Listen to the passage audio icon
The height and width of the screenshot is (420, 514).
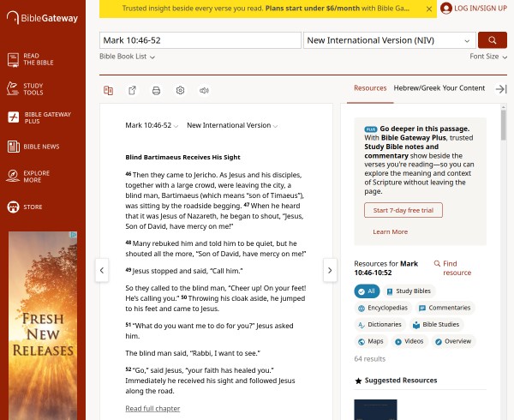point(204,90)
